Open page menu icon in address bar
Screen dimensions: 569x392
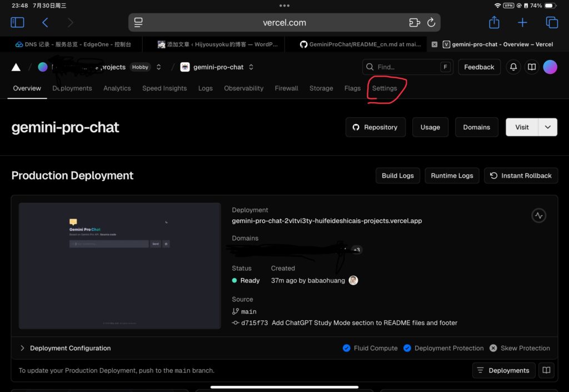click(x=138, y=22)
